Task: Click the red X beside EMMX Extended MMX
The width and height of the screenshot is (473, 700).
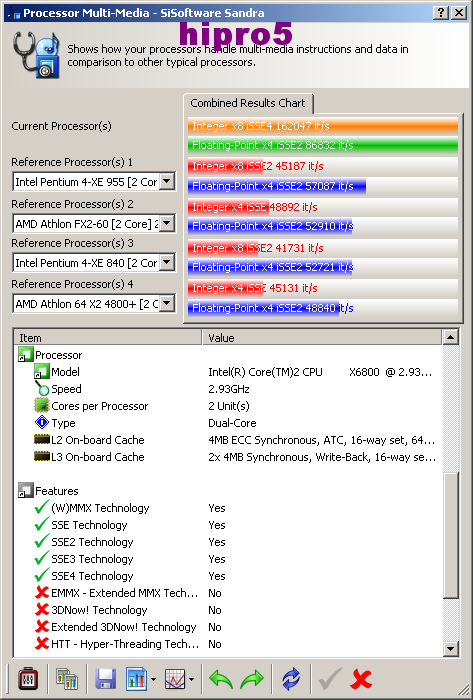Action: pyautogui.click(x=41, y=592)
